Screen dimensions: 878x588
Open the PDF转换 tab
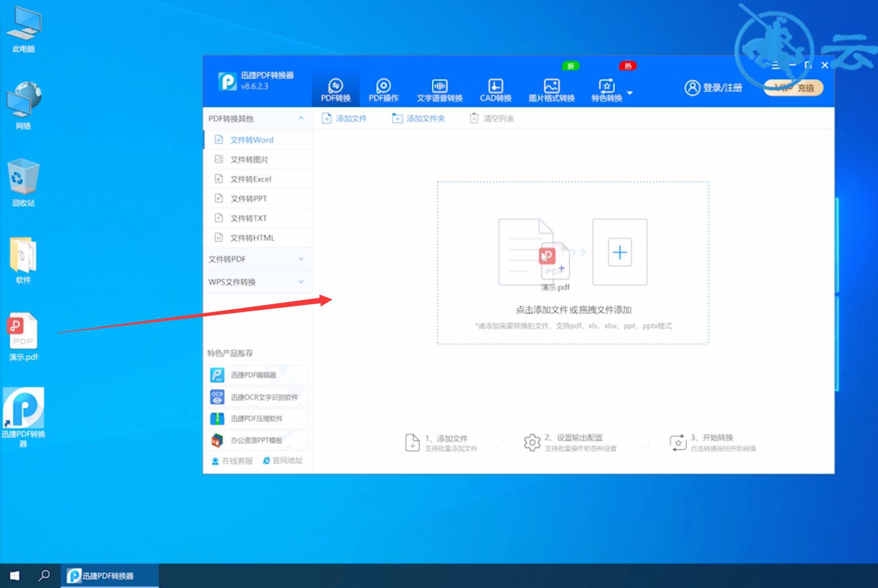(335, 90)
